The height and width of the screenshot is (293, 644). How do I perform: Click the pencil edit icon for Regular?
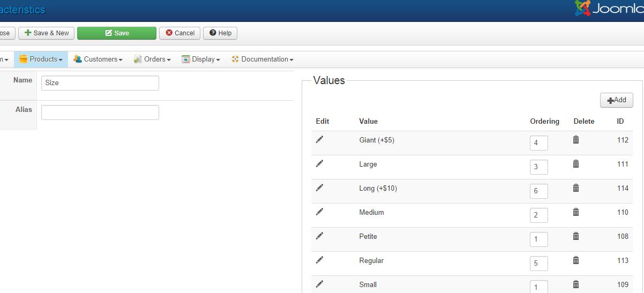(320, 260)
